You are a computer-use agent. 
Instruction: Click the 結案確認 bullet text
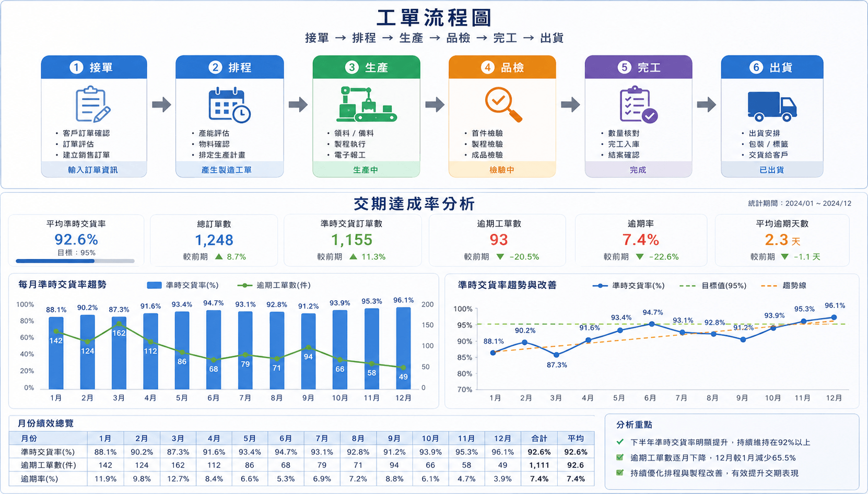624,155
